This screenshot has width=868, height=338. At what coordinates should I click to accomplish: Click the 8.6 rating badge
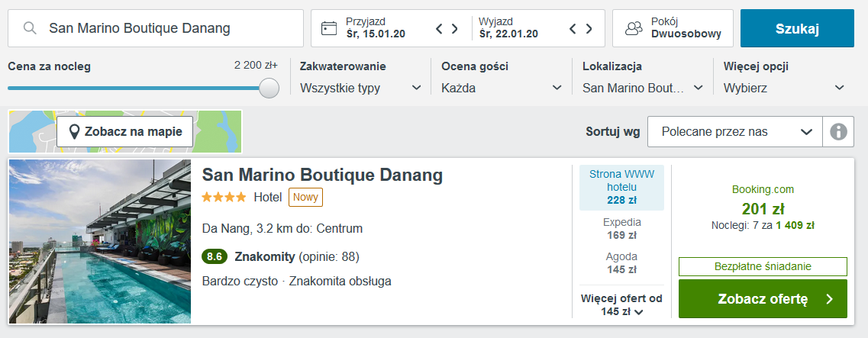(215, 256)
